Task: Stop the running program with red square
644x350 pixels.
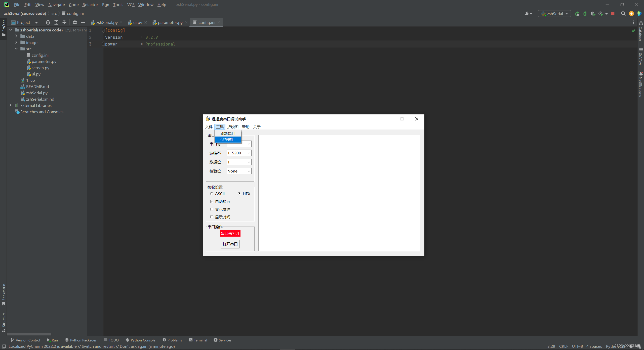Action: click(x=613, y=14)
